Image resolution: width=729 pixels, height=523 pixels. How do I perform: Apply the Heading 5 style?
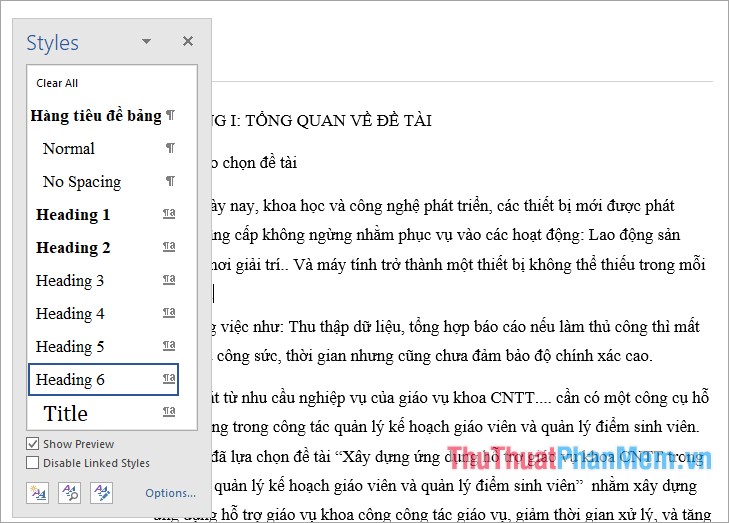pyautogui.click(x=103, y=346)
